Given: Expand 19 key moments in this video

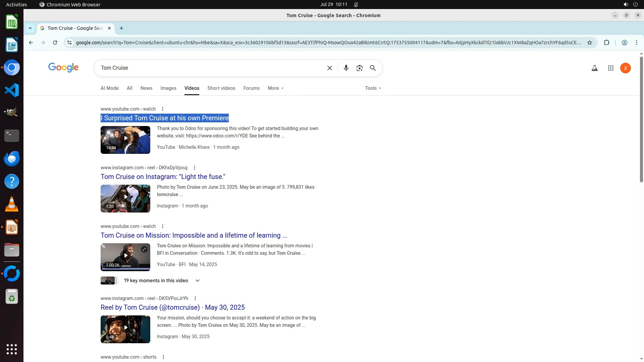Looking at the screenshot, I should [x=197, y=281].
